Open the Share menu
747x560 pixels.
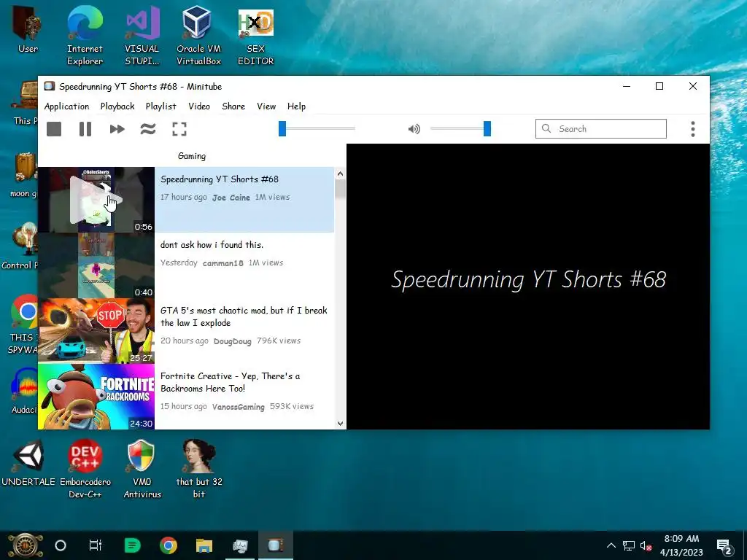[x=233, y=106]
